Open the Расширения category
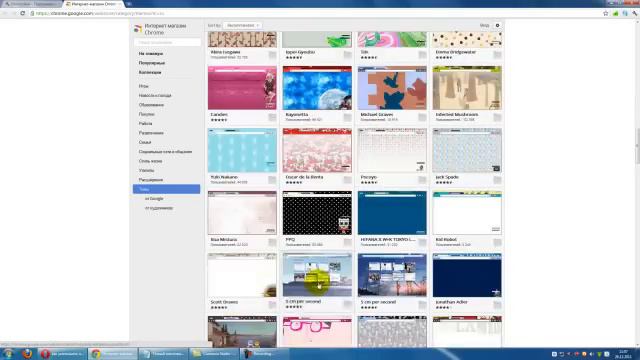Screen dimensions: 640x360 (151, 180)
